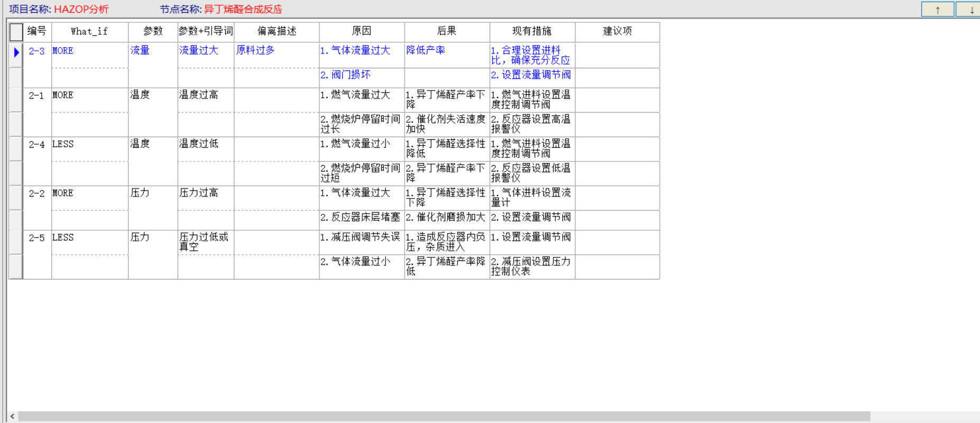Click the 1.燃气流量过小 cause cell
Viewport: 980px width, 423px height.
362,149
